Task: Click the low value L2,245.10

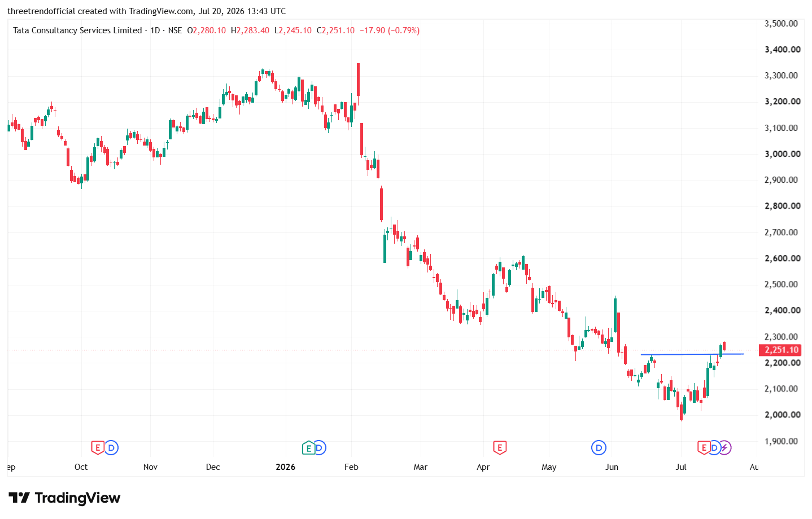Action: click(293, 30)
